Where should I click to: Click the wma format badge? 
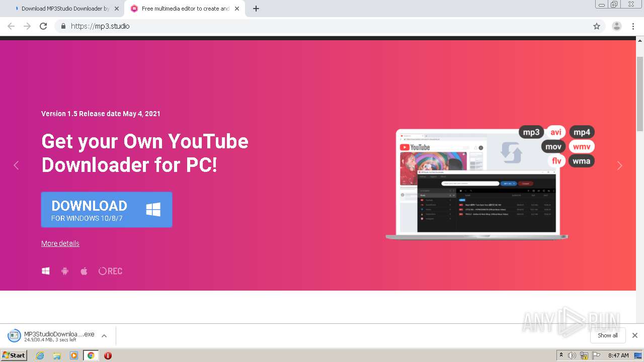582,161
